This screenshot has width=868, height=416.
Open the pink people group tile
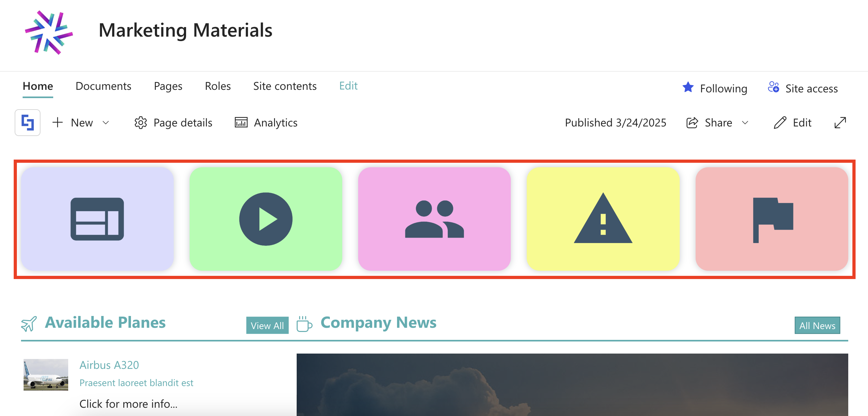point(434,219)
